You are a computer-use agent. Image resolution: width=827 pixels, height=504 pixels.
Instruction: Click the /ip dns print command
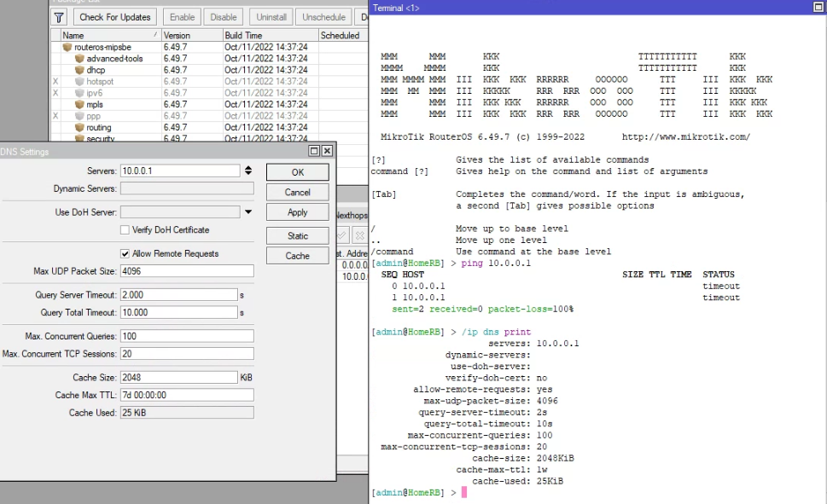496,332
